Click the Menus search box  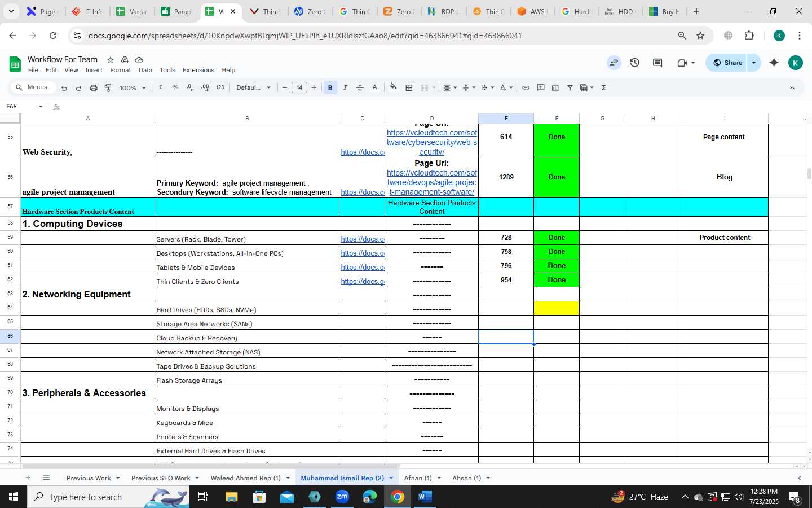coord(33,87)
